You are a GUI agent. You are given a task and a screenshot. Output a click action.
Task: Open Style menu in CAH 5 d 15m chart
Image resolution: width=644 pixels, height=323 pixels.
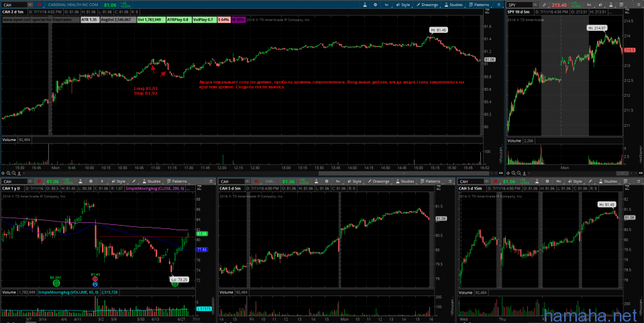[575, 181]
